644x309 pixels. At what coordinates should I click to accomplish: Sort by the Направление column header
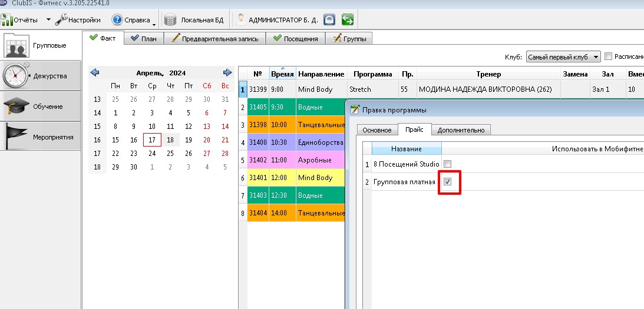click(x=321, y=74)
